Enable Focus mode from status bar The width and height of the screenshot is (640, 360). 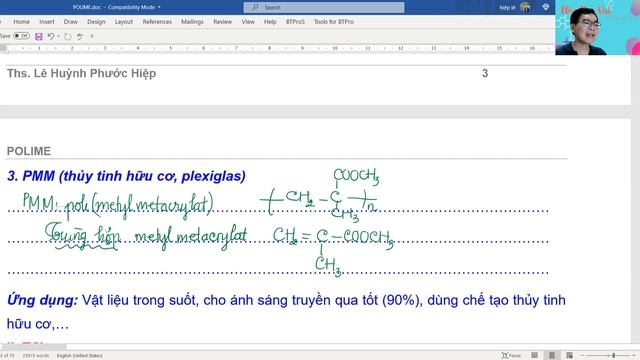pos(511,356)
